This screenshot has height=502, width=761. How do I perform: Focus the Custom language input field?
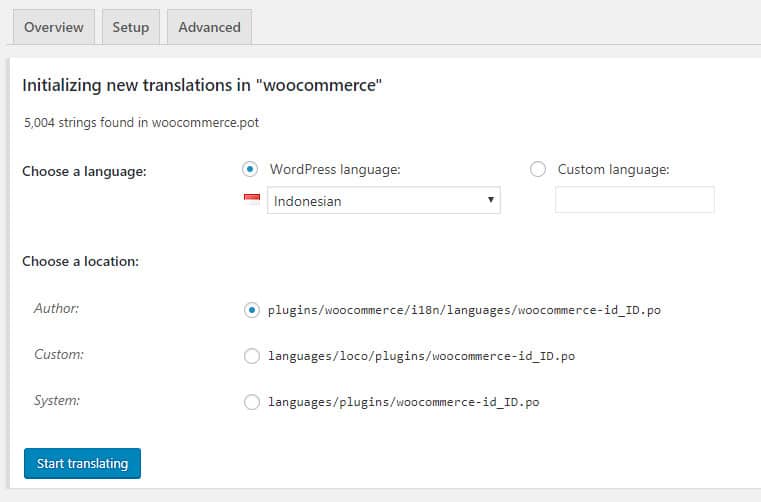coord(634,200)
